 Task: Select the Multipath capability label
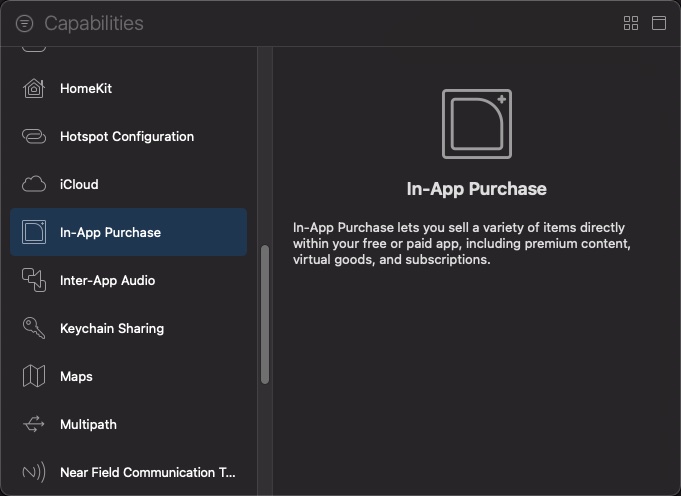88,424
